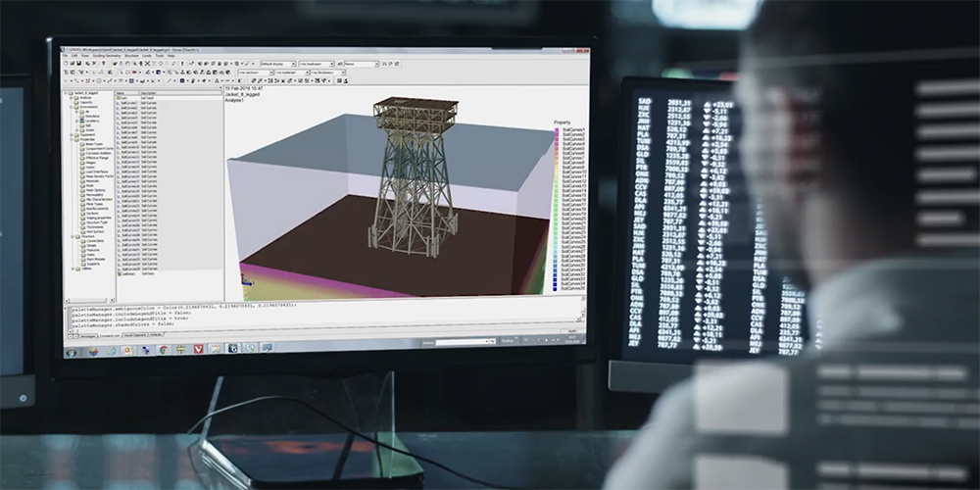Open the Loads menu
This screenshot has height=490, width=980.
147,56
